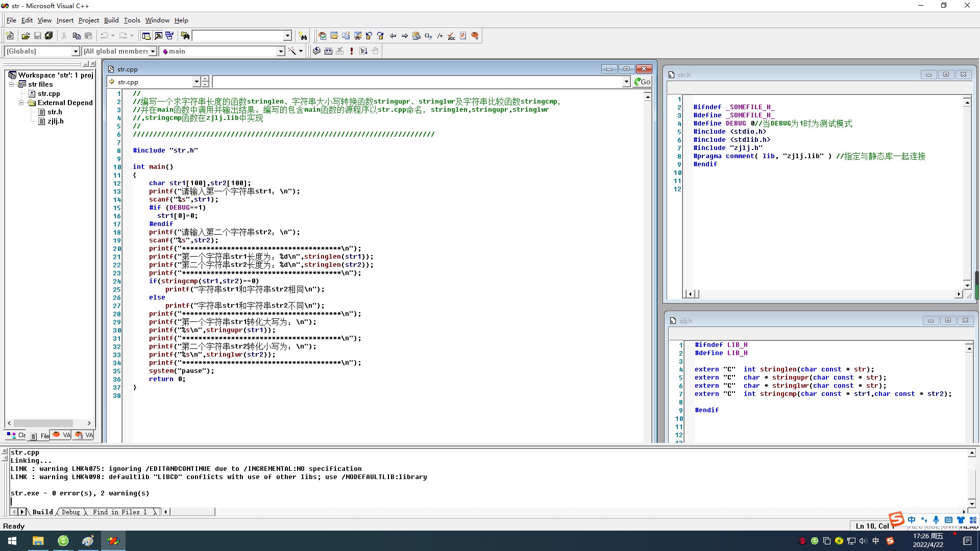980x551 pixels.
Task: Click the Help menu
Action: point(181,20)
